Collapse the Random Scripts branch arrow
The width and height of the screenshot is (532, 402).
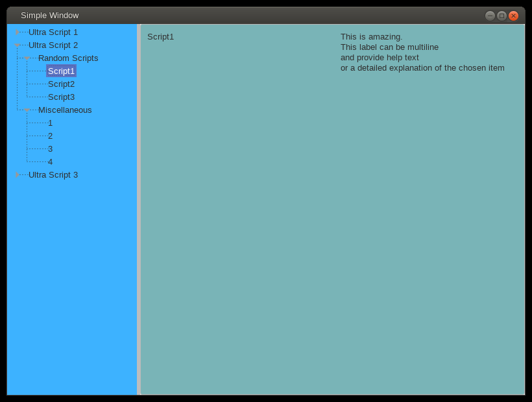point(27,58)
